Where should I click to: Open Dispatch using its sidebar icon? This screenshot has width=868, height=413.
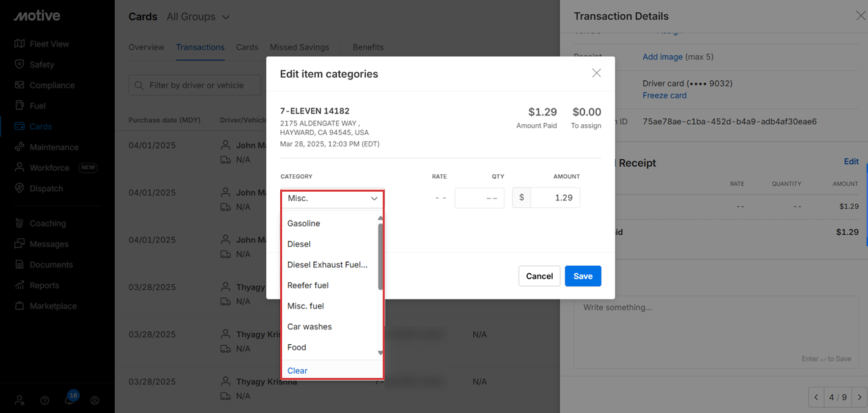20,188
